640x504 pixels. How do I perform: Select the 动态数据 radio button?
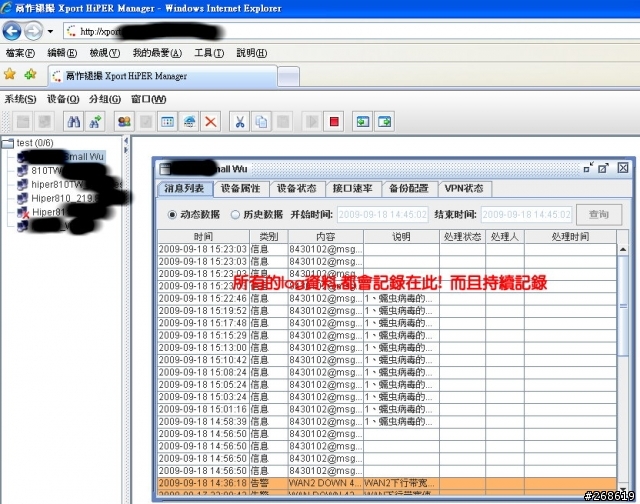pos(172,215)
